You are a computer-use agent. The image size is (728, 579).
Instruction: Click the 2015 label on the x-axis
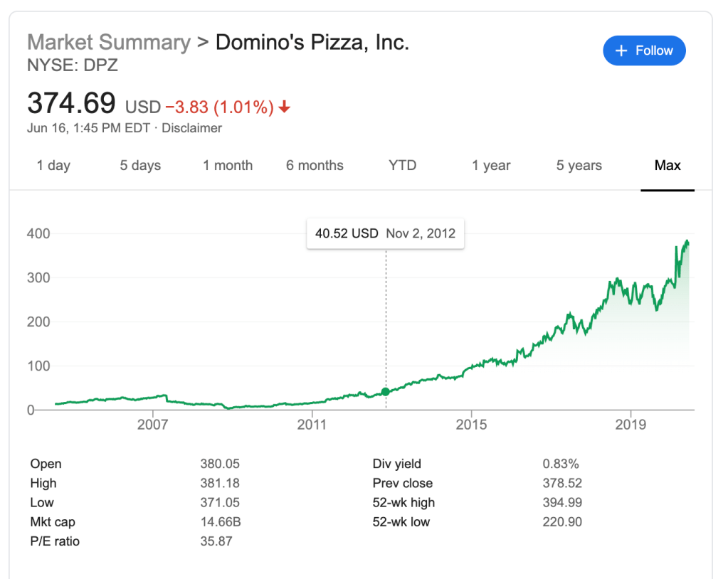click(x=471, y=425)
